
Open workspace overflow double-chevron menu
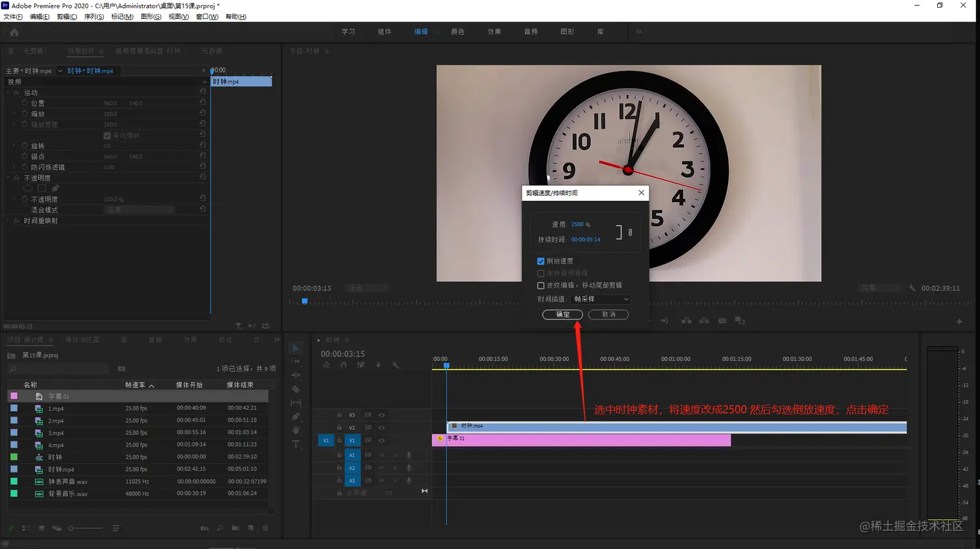[638, 31]
